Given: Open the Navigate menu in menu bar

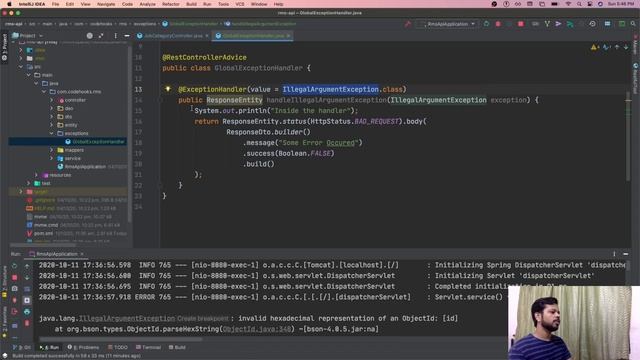Looking at the screenshot, I should coord(106,4).
